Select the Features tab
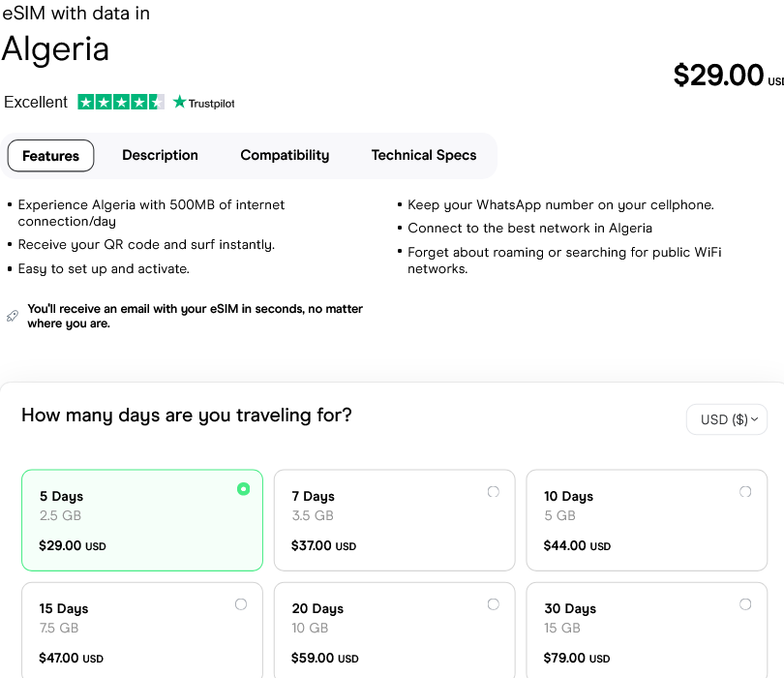The image size is (784, 678). [x=50, y=156]
